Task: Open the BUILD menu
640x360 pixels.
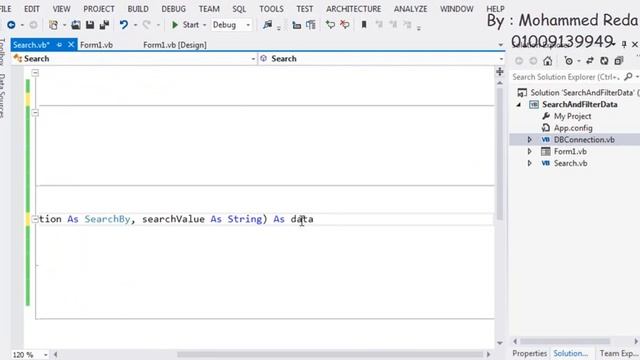Action: (138, 9)
